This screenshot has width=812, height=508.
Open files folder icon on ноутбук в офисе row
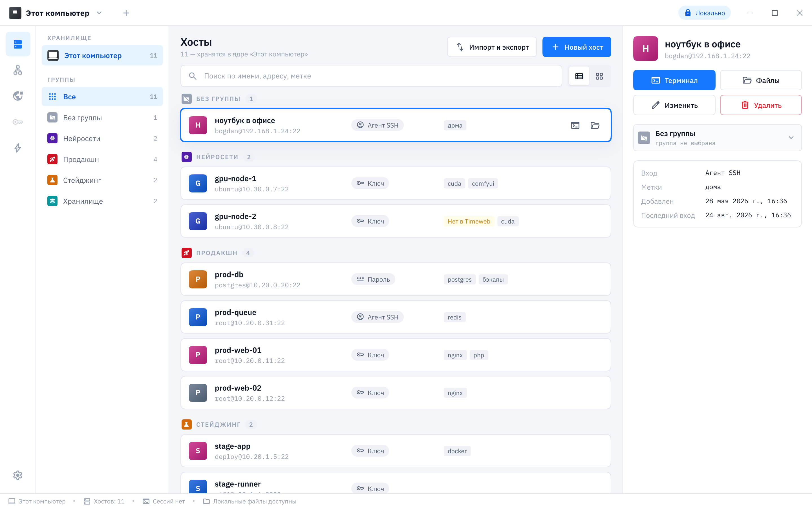pyautogui.click(x=595, y=125)
